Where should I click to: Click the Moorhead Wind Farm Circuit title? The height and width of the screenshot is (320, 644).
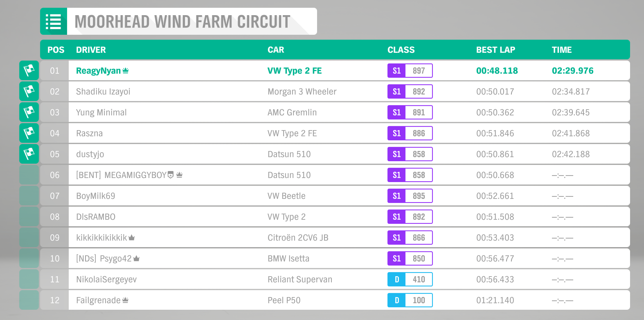coord(182,22)
